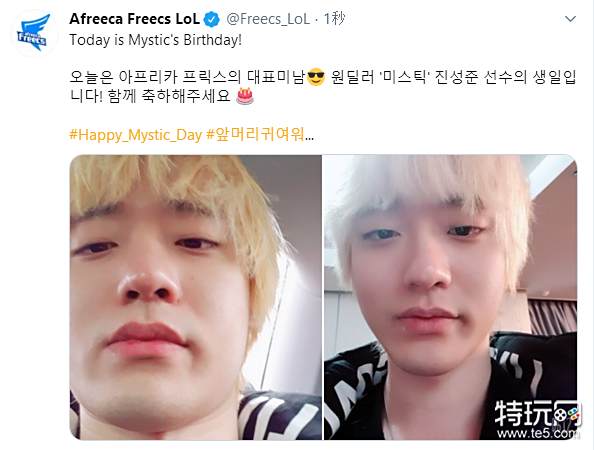This screenshot has height=450, width=594.
Task: Open the #Happy_Mystic_Day hashtag
Action: pos(136,135)
